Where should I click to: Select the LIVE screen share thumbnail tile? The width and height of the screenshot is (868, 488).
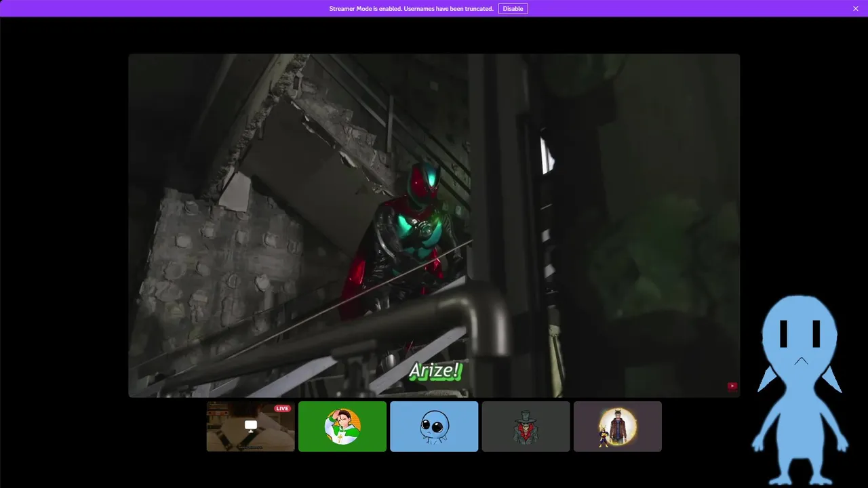251,426
